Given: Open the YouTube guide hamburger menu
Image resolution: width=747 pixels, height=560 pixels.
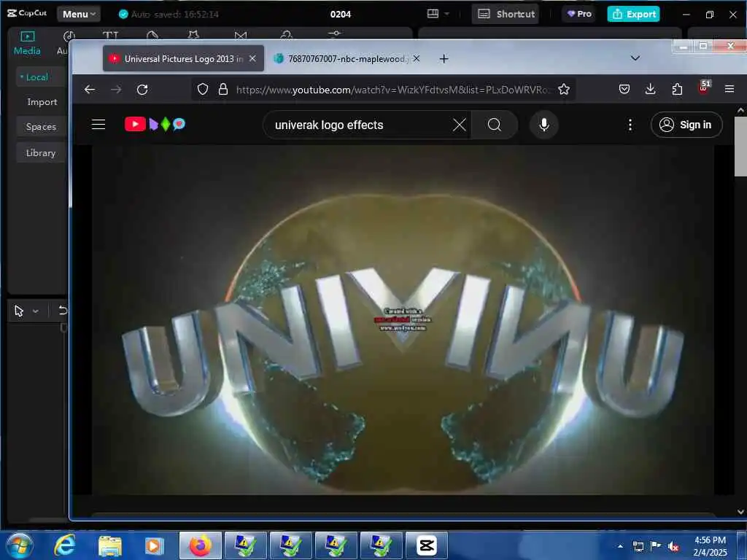Looking at the screenshot, I should 98,125.
